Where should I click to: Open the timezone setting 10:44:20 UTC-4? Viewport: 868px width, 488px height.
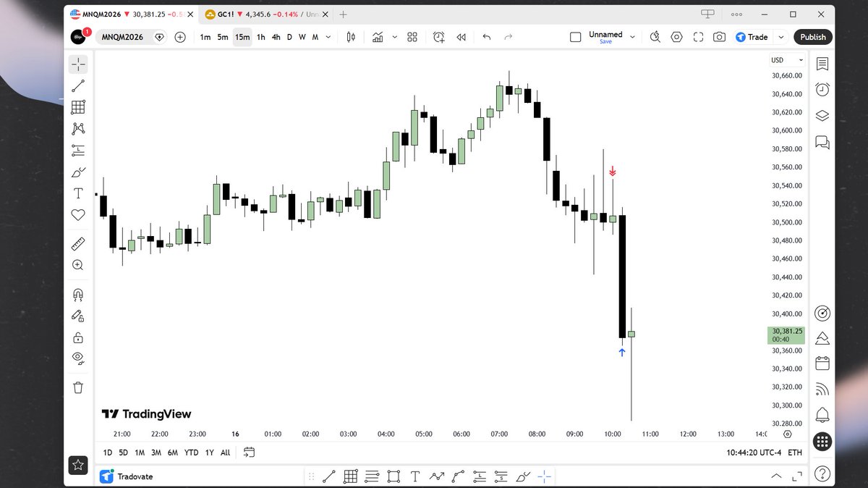point(755,453)
